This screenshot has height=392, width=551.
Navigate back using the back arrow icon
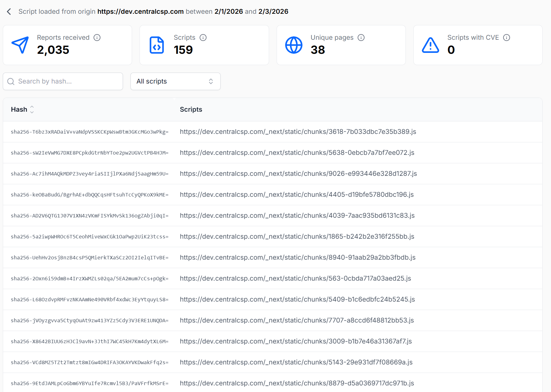pos(9,11)
